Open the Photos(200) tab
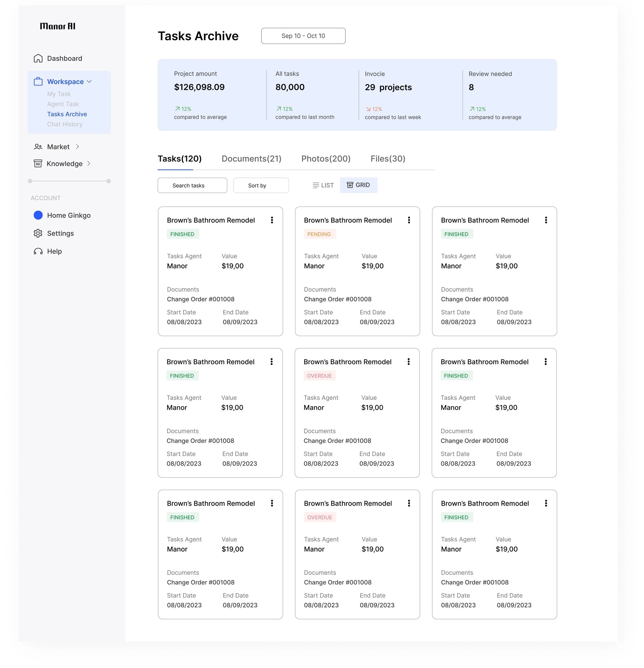Screen dimensions: 644x668 tap(326, 159)
